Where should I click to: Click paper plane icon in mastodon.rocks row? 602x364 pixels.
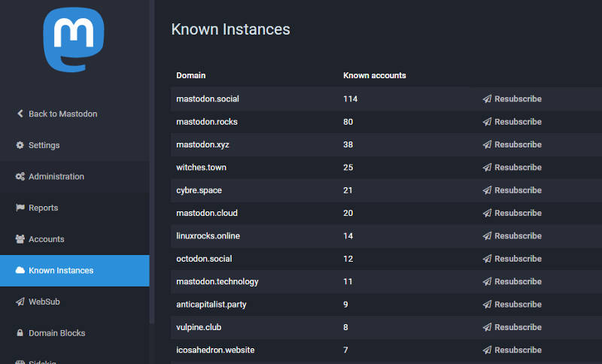[x=487, y=122]
